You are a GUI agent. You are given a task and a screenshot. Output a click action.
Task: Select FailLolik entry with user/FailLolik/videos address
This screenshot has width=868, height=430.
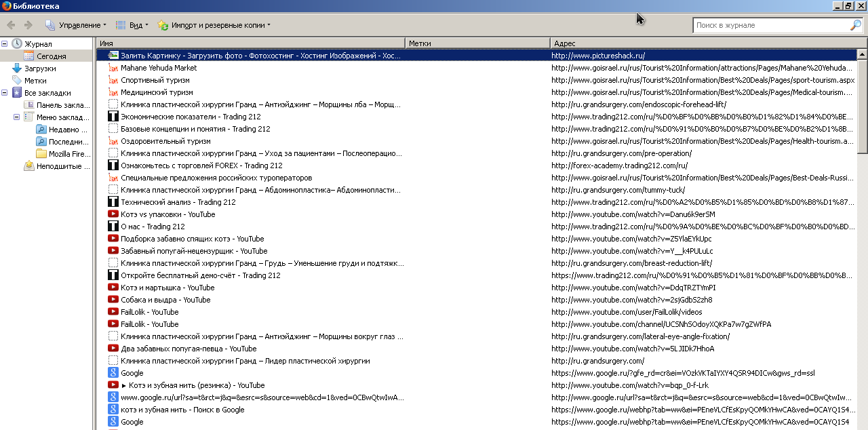click(x=476, y=312)
